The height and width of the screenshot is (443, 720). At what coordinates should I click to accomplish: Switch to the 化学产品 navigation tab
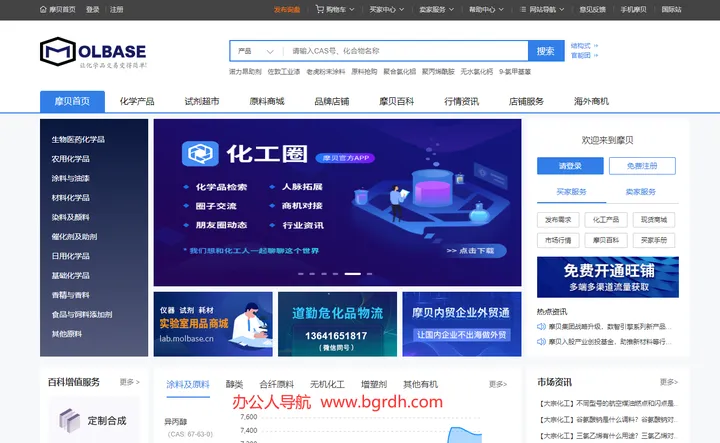click(x=137, y=101)
